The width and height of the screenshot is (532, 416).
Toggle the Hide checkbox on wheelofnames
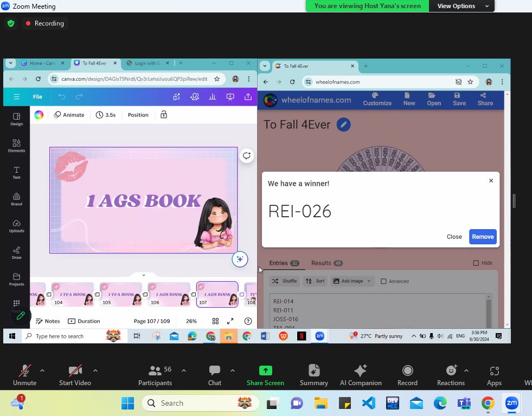click(x=476, y=263)
